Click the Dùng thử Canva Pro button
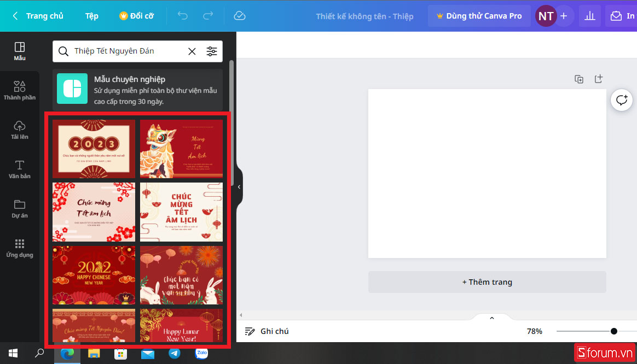Viewport: 637px width, 364px height. [x=478, y=16]
